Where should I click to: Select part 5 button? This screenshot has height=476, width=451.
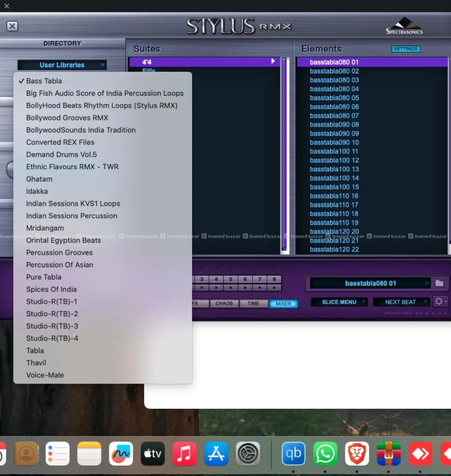click(x=231, y=279)
